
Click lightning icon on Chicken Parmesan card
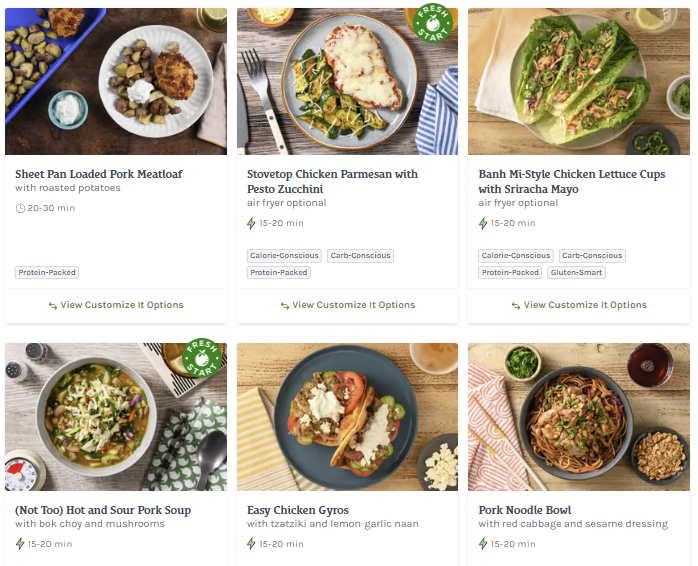click(252, 223)
